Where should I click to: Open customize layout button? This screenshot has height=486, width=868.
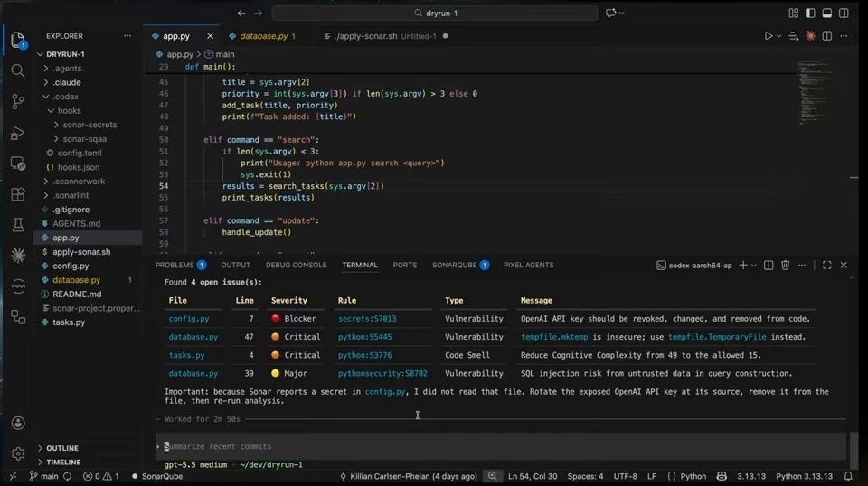(793, 13)
